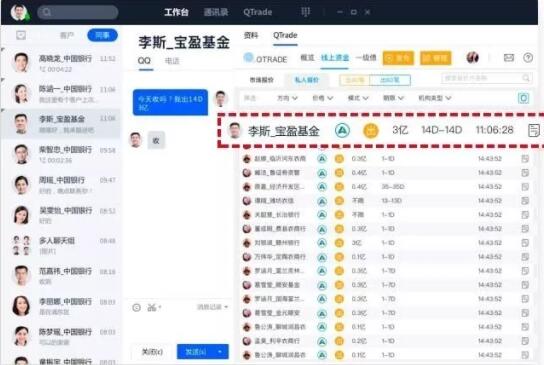Click the yellow icon in the 长治银行 row
Screen dimensions: 544x365
pos(339,215)
